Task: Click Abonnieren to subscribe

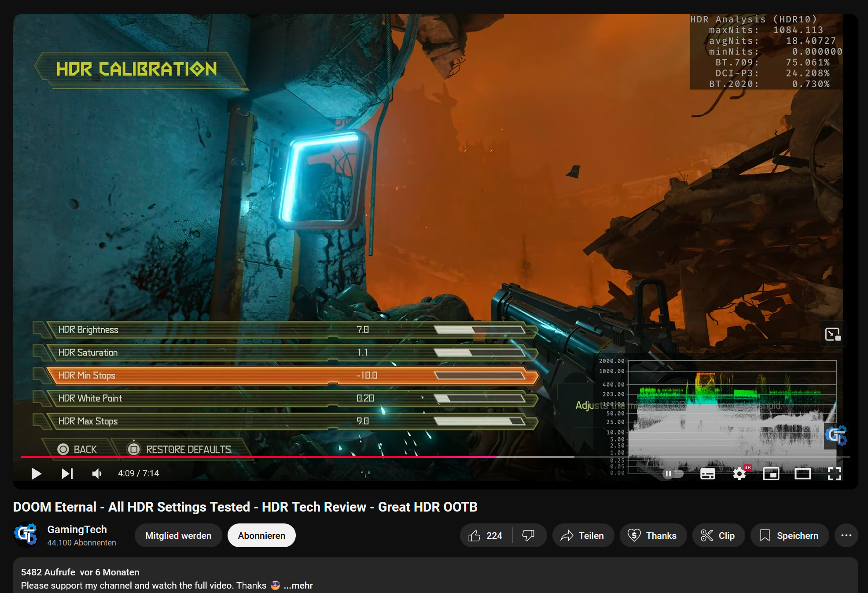Action: click(261, 535)
